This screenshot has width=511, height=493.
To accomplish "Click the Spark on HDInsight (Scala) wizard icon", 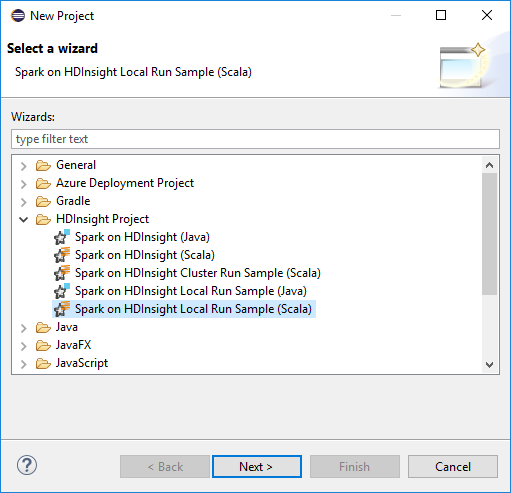I will coord(62,255).
